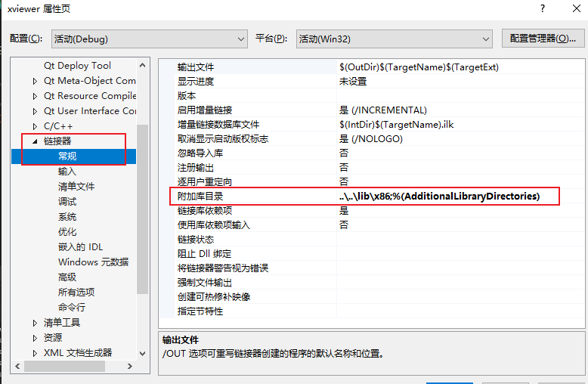
Task: Select 高级 under 链接器
Action: 67,277
